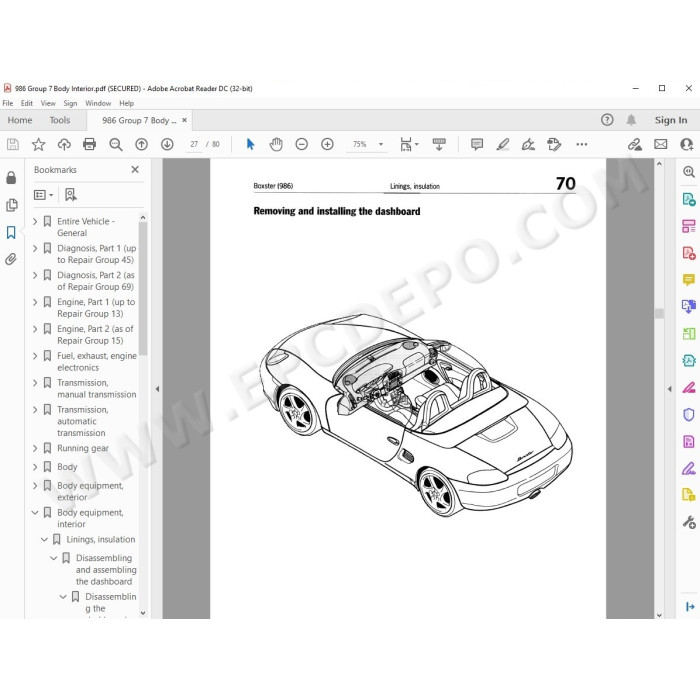Expand Entire Vehicle - General bookmark
Screen dimensions: 700x700
click(35, 221)
